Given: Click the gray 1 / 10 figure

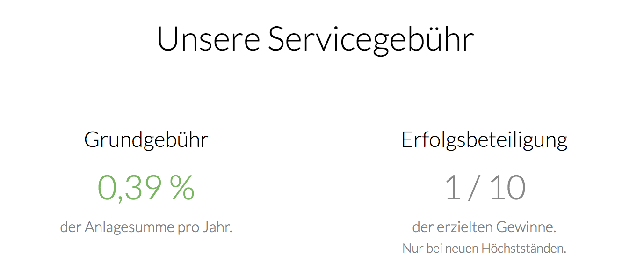Looking at the screenshot, I should coord(485,188).
